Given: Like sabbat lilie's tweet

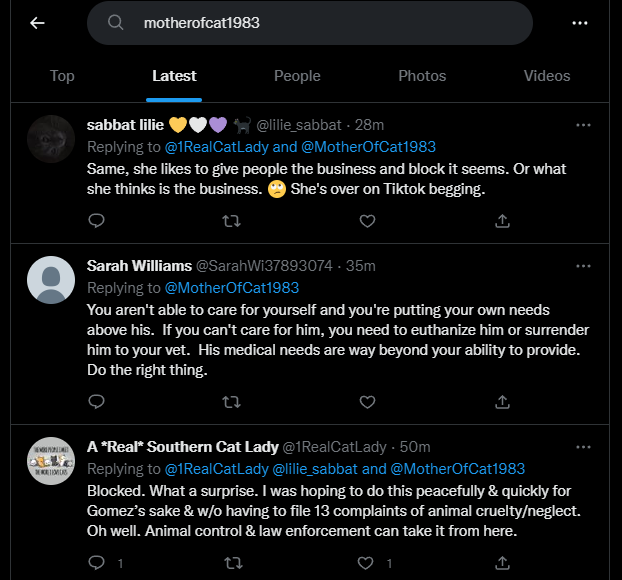Looking at the screenshot, I should [x=367, y=221].
